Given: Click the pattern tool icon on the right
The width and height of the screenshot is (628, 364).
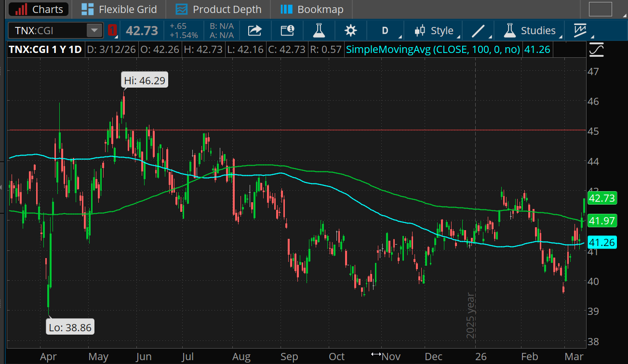Looking at the screenshot, I should tap(580, 30).
